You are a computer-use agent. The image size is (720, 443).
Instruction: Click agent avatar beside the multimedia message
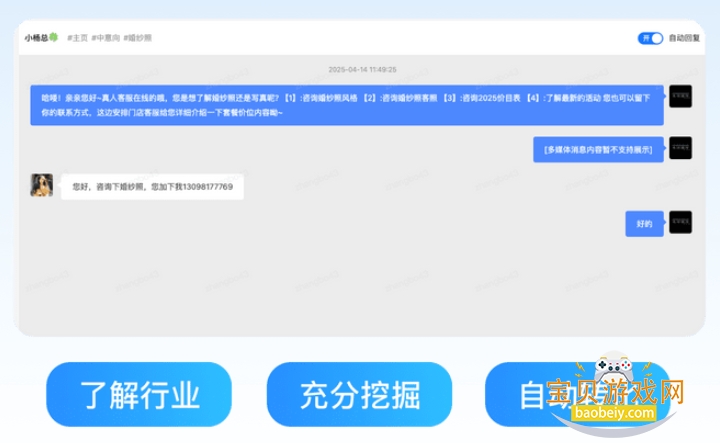tap(680, 148)
